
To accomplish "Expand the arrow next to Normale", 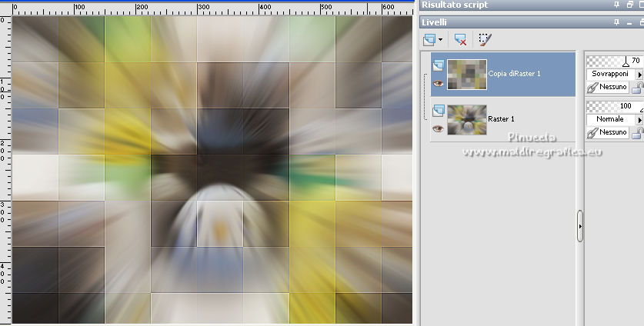I will (x=639, y=120).
